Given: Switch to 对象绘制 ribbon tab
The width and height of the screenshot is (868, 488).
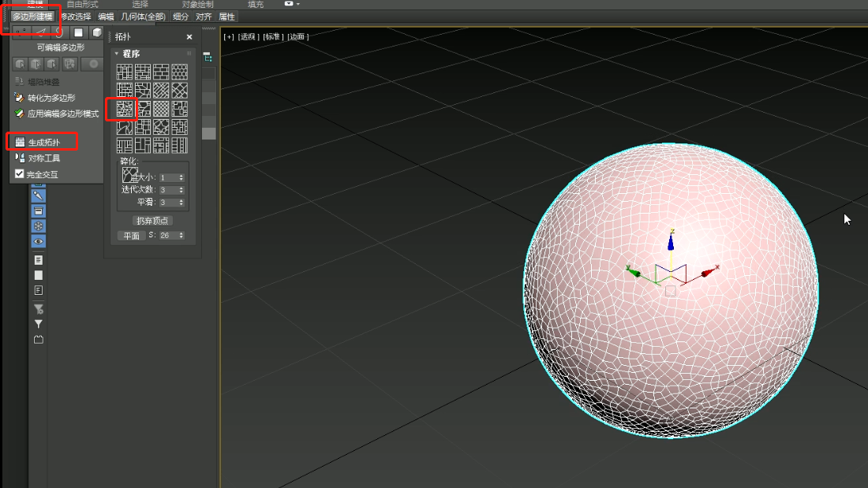Looking at the screenshot, I should (x=197, y=4).
